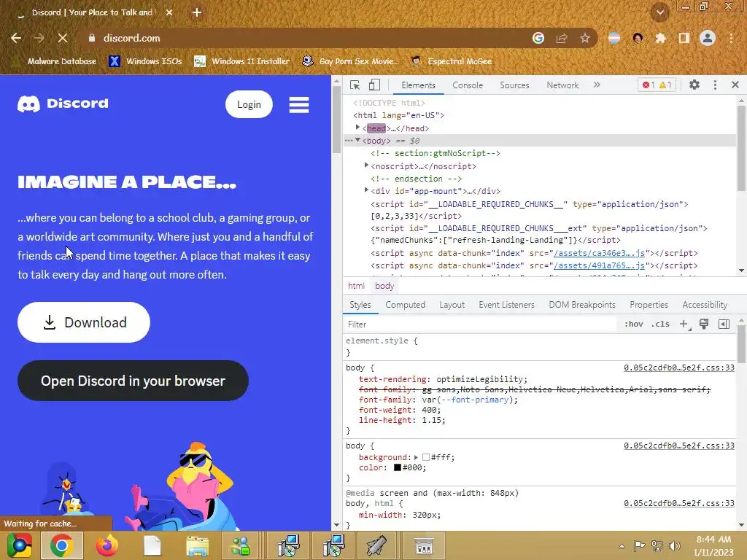The width and height of the screenshot is (747, 560).
Task: Open the 491a765 js asset link
Action: [x=600, y=265]
